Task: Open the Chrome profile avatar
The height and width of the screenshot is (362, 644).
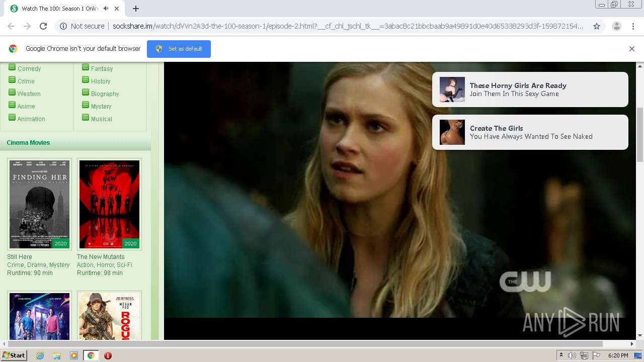Action: [616, 26]
